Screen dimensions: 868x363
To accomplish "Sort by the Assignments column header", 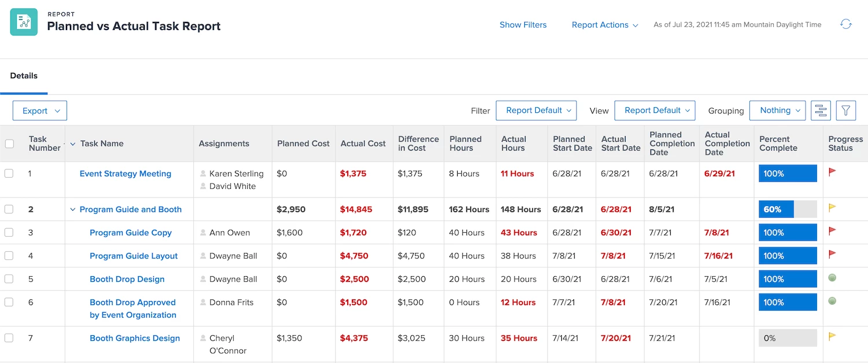I will point(224,144).
